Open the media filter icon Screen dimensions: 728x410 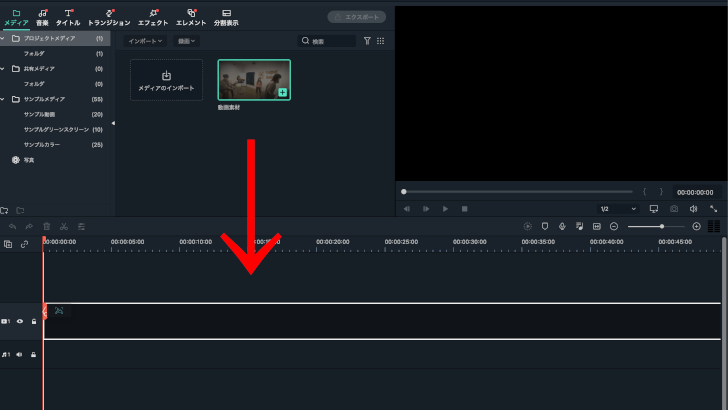click(367, 41)
